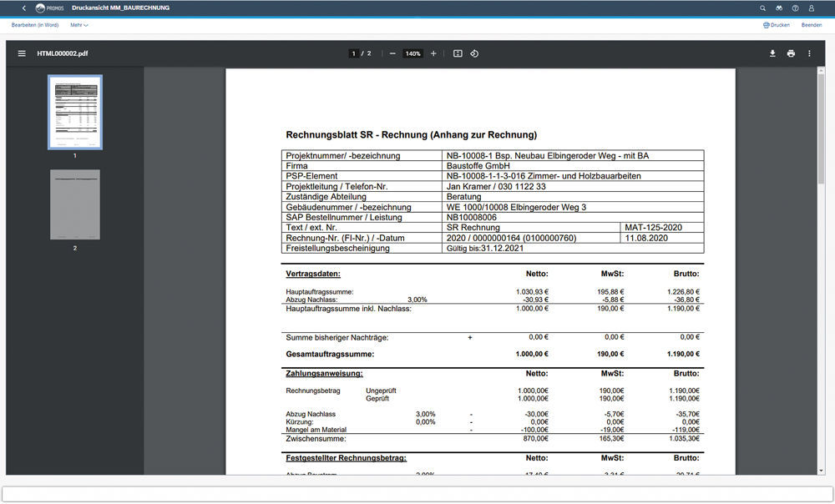Toggle the PDF sidebar hamburger menu
835x504 pixels.
click(x=22, y=53)
